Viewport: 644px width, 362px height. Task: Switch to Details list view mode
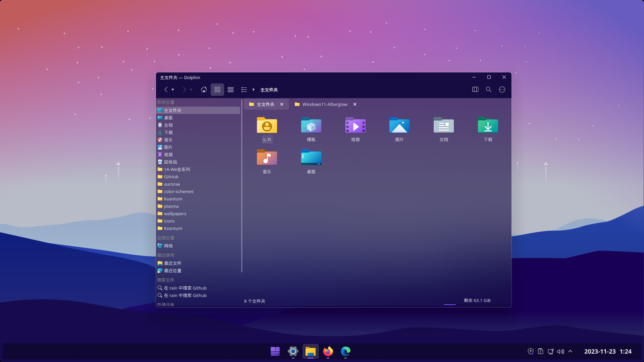244,89
